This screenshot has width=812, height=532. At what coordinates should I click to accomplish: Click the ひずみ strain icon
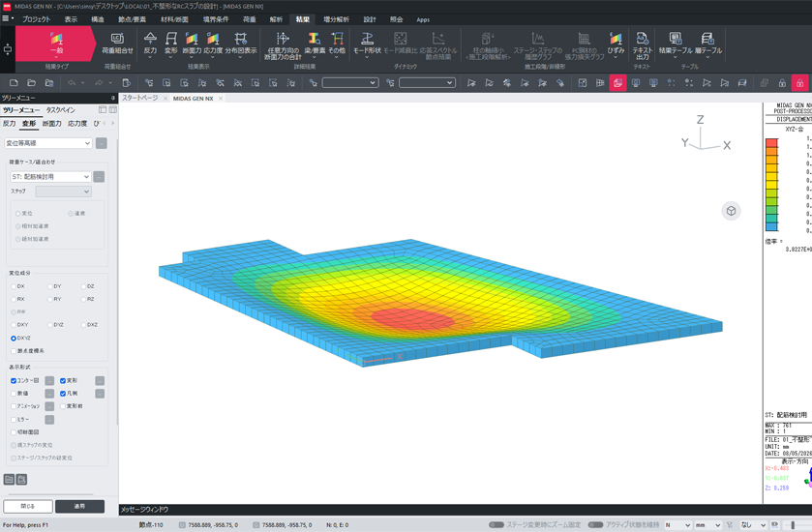pos(616,43)
